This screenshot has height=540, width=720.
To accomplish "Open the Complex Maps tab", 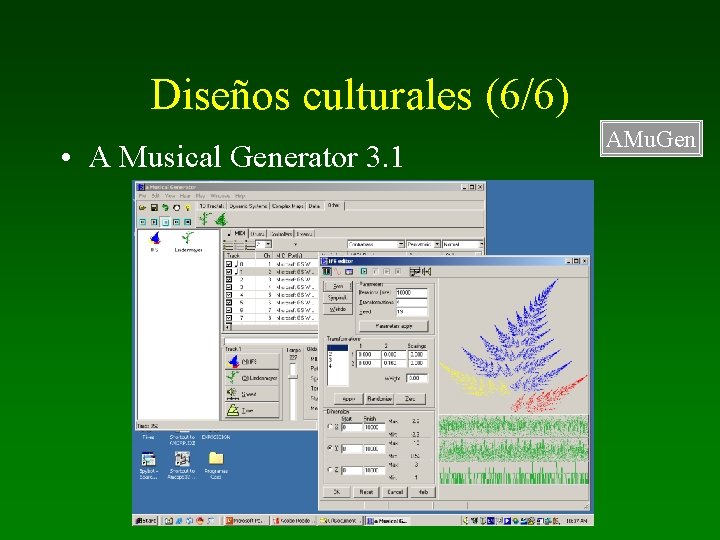I will [x=288, y=206].
